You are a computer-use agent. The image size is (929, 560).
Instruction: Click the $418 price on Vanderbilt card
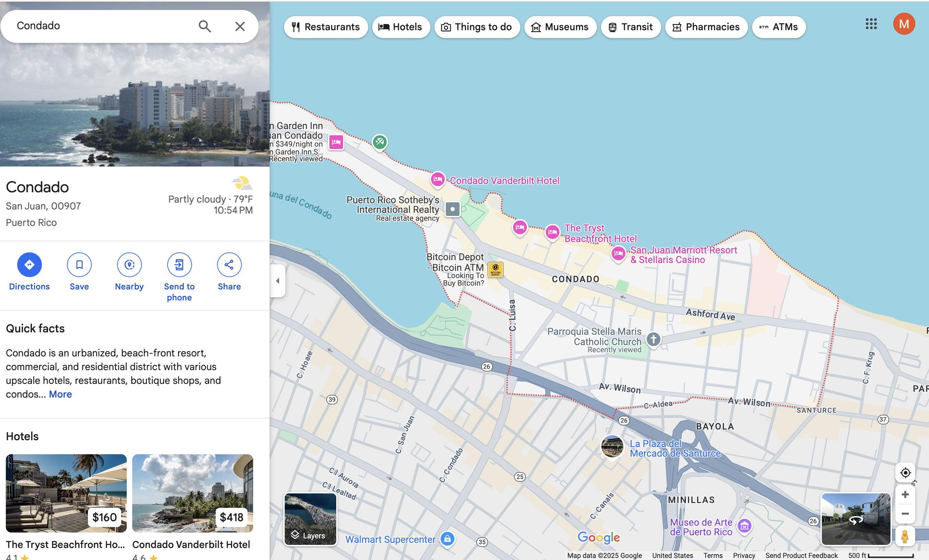point(231,517)
